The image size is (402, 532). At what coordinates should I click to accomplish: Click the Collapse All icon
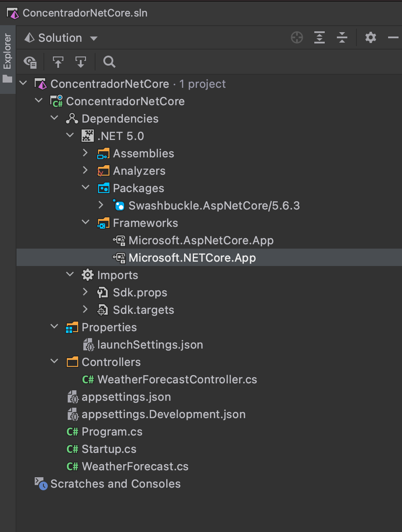pos(342,37)
